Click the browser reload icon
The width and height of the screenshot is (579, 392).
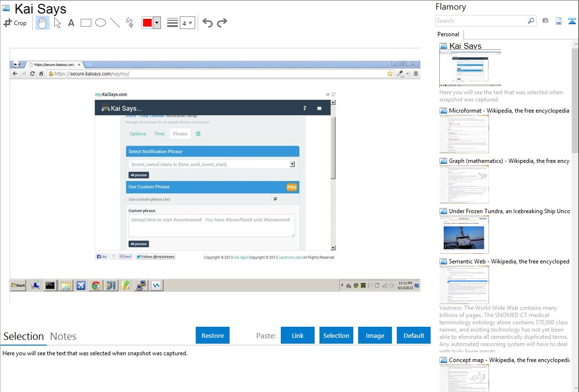32,73
